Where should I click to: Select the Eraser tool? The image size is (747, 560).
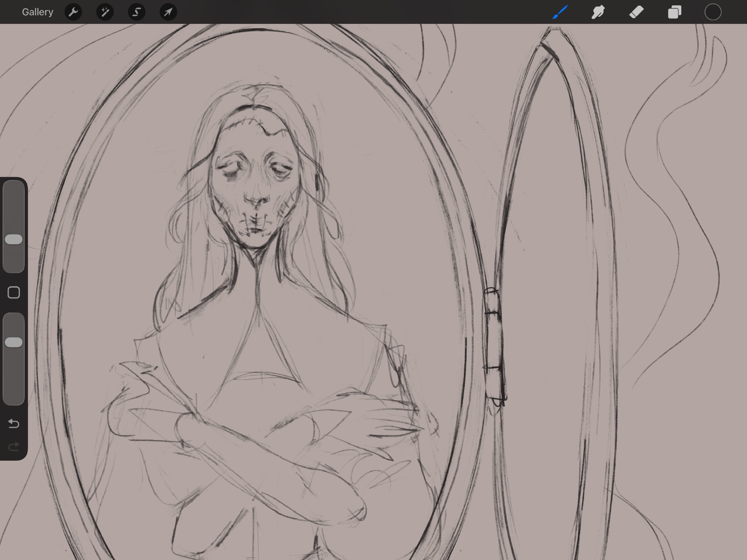636,12
